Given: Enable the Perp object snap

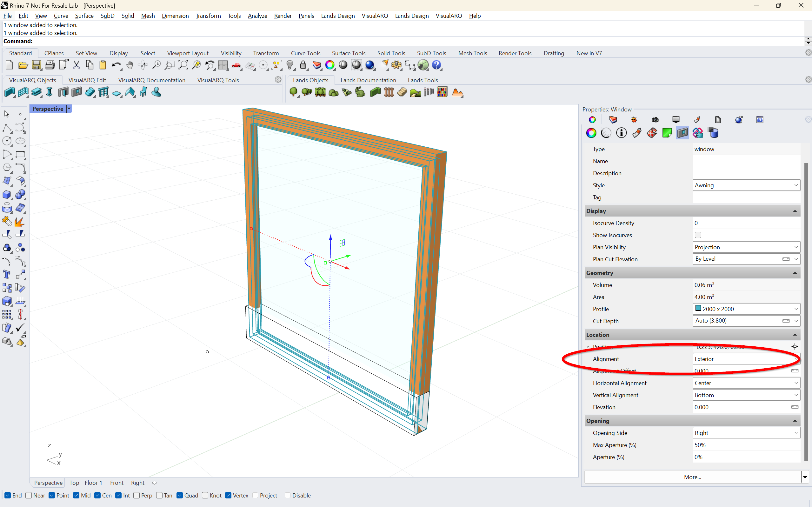Looking at the screenshot, I should click(x=137, y=495).
